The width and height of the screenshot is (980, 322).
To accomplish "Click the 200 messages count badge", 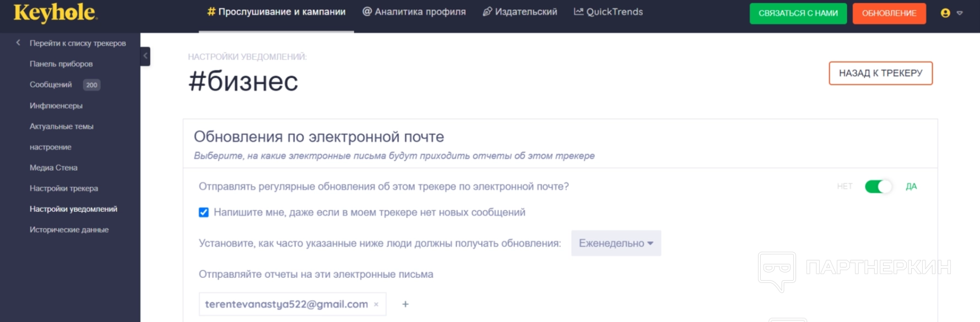I will coord(91,85).
